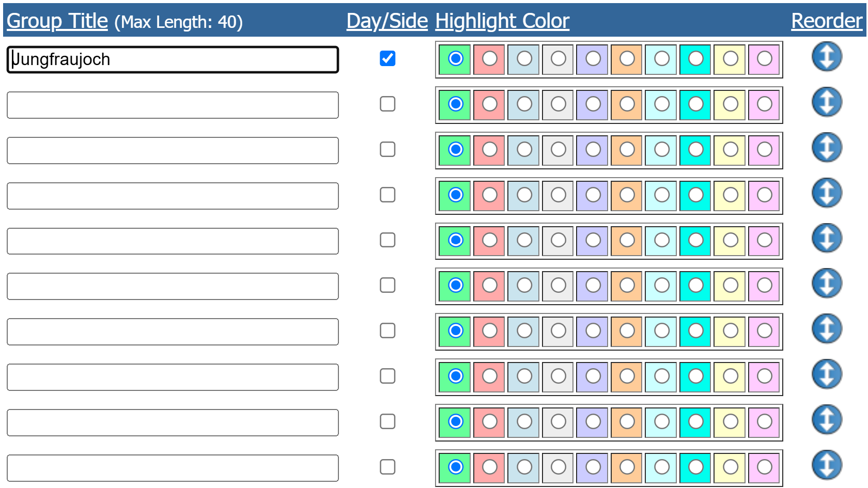The width and height of the screenshot is (868, 488).
Task: Click the reorder icon in the second row
Action: pos(827,102)
